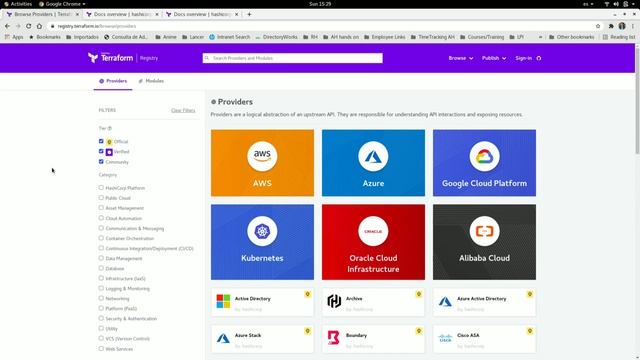Go back using the browser back arrow
The height and width of the screenshot is (360, 640).
click(x=7, y=26)
